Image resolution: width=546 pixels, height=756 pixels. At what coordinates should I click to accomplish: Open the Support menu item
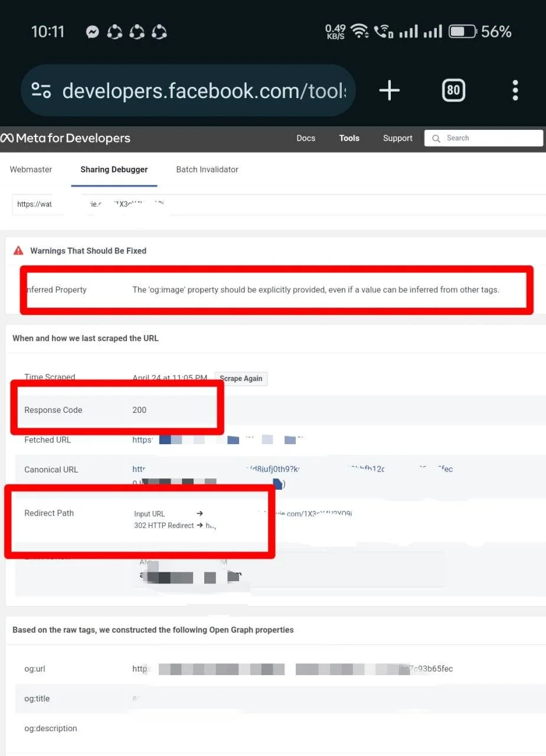(397, 138)
